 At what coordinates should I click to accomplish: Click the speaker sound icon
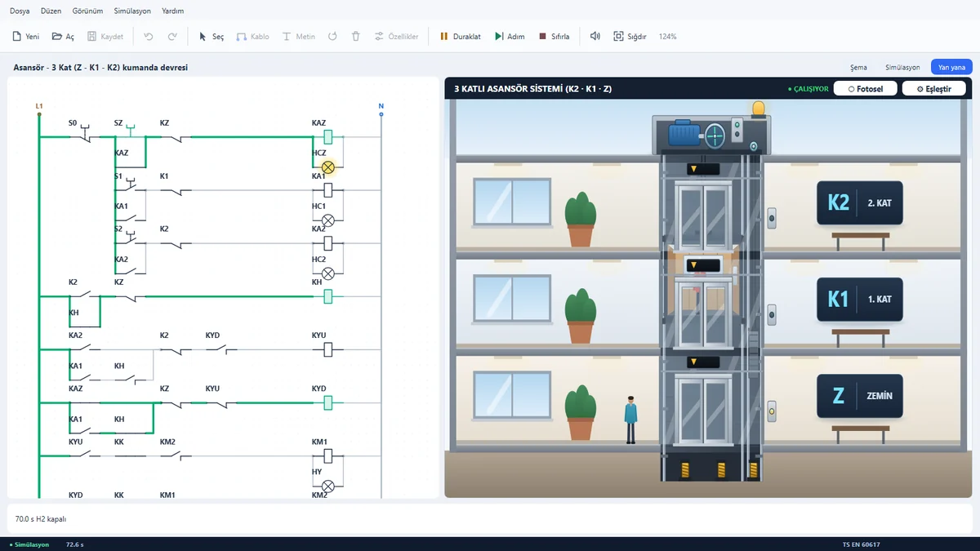coord(595,37)
